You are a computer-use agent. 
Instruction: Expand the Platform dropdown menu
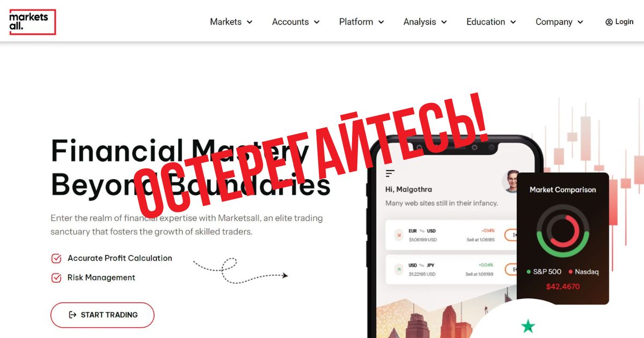tap(362, 22)
